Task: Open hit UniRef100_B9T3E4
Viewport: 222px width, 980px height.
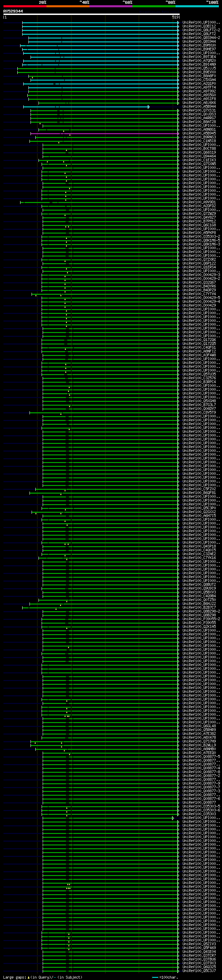Action: coord(199,57)
